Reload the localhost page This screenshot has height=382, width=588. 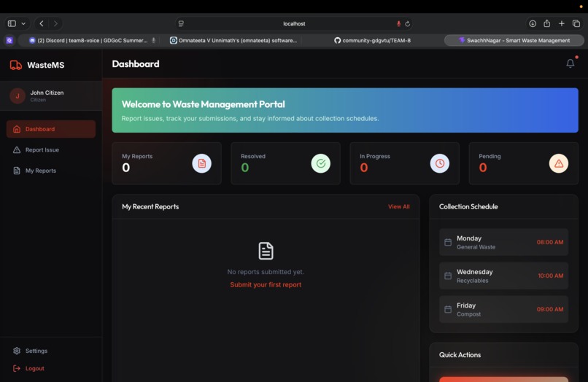[x=408, y=23]
